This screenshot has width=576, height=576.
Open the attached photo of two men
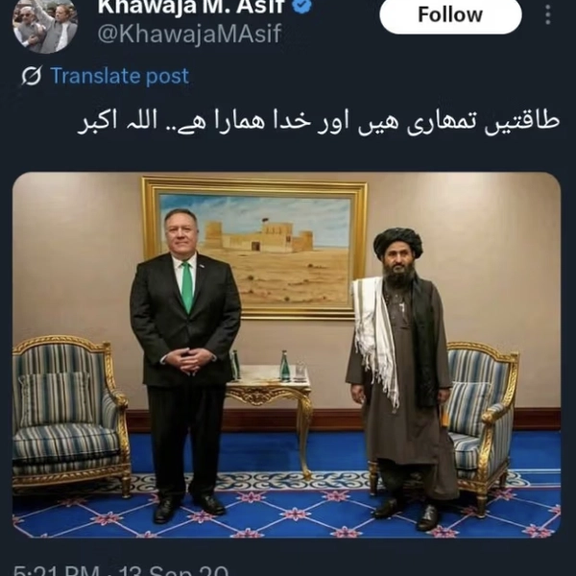click(287, 355)
